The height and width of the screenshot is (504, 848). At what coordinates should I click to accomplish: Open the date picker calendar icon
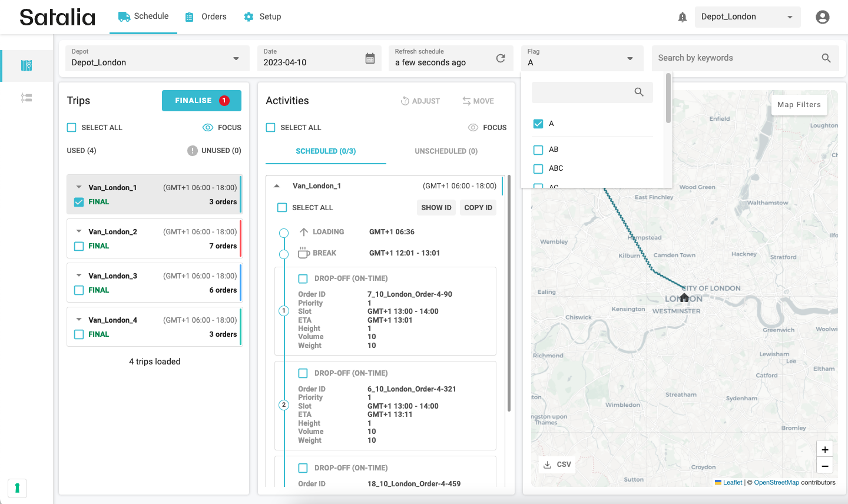pos(370,58)
